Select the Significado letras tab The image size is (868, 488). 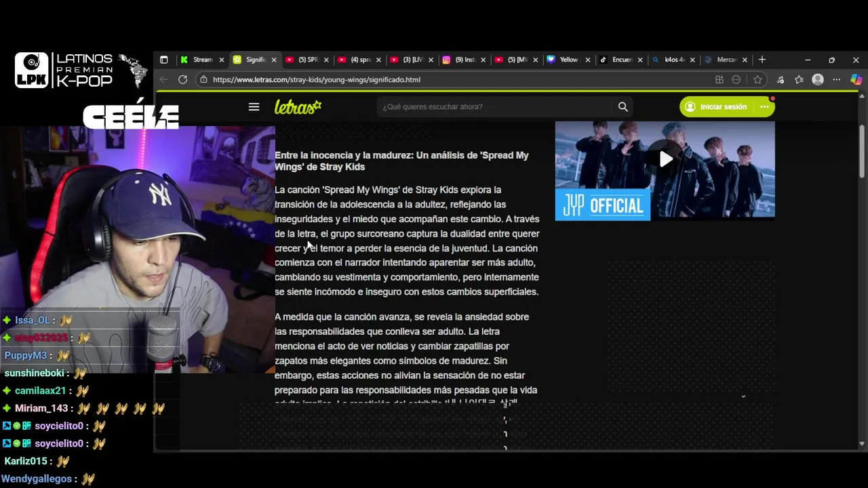[254, 60]
